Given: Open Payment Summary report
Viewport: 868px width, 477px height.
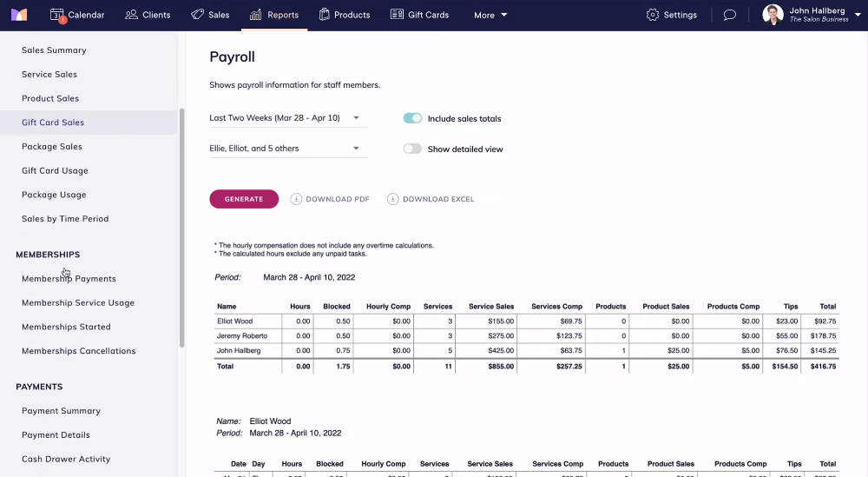Looking at the screenshot, I should [x=61, y=411].
